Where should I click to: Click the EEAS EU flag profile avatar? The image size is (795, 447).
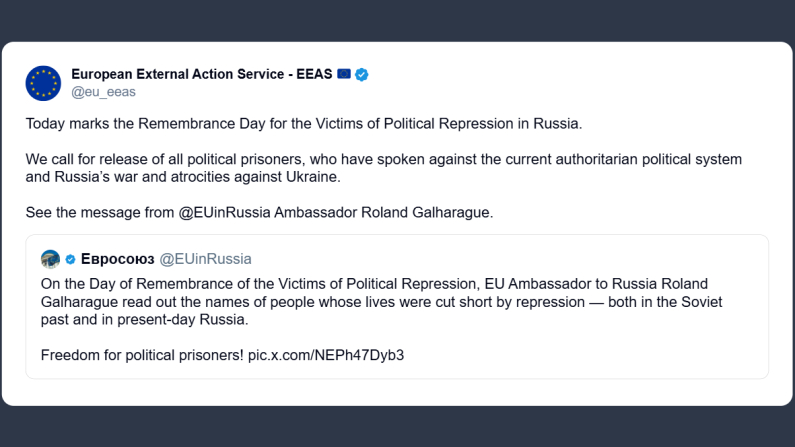(x=43, y=82)
